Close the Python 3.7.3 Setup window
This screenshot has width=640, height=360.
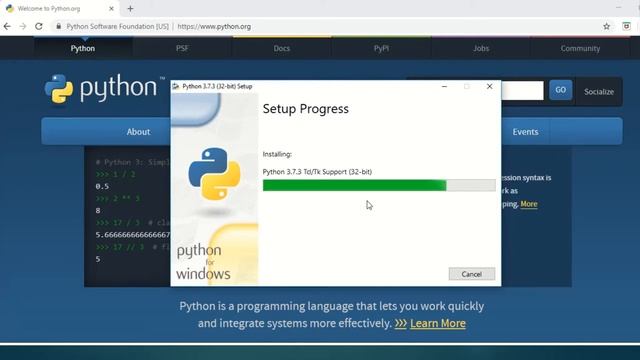(x=489, y=87)
